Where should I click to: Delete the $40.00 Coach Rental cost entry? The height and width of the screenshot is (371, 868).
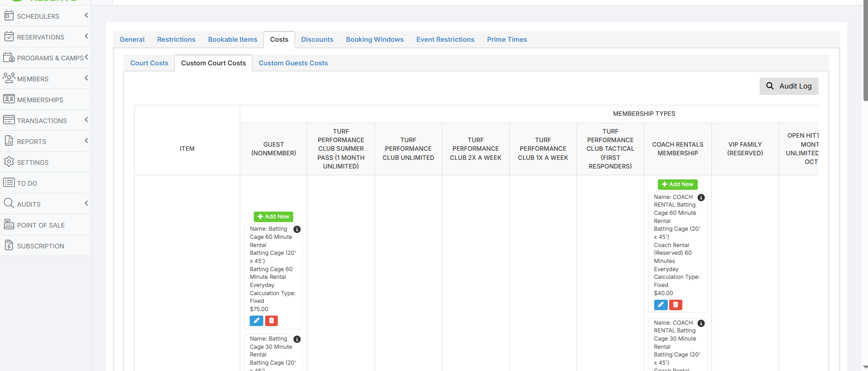click(x=676, y=305)
